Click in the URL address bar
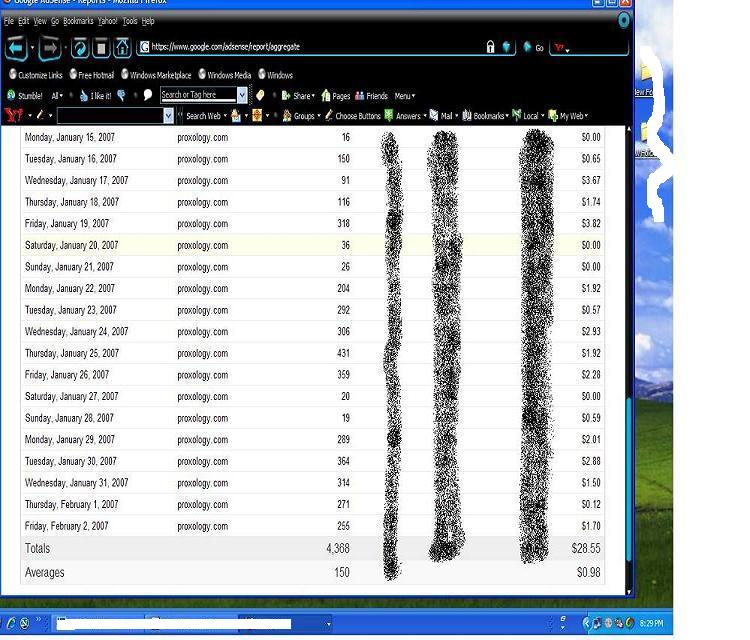The image size is (750, 640). [x=300, y=47]
